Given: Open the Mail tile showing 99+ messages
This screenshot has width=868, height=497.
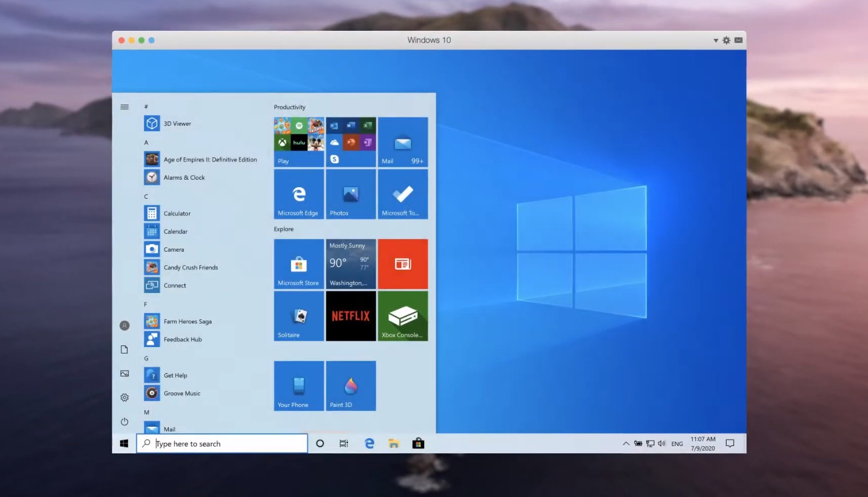Looking at the screenshot, I should coord(403,142).
